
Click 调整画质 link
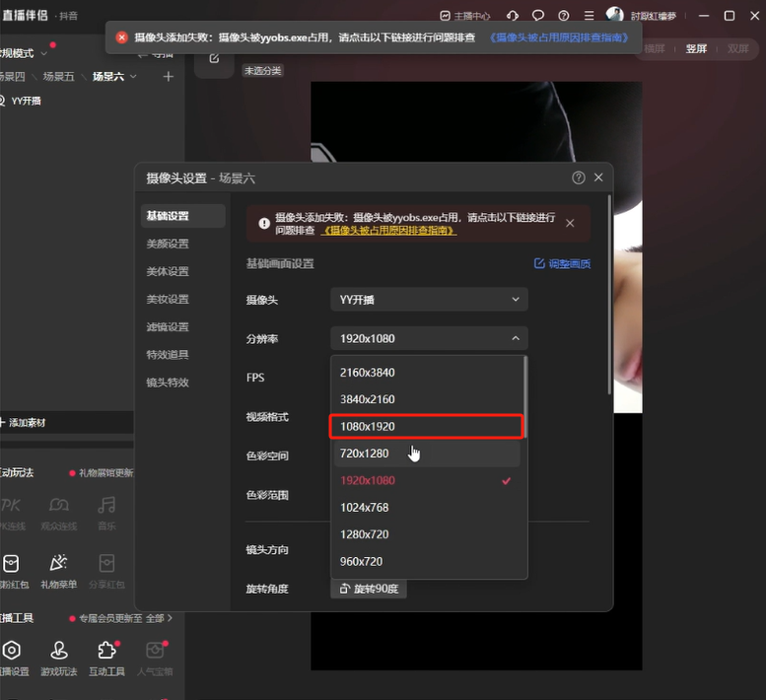[x=562, y=264]
